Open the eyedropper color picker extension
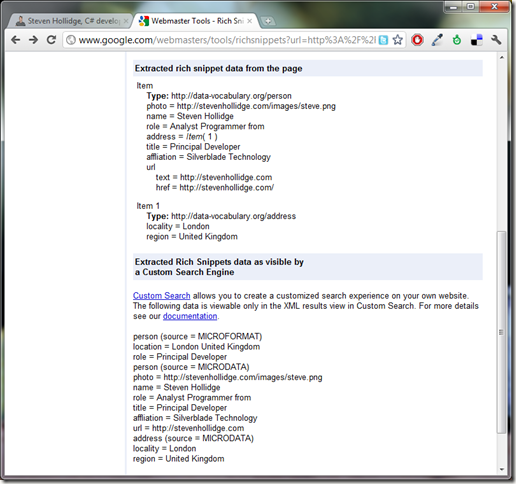The height and width of the screenshot is (484, 516). (437, 40)
